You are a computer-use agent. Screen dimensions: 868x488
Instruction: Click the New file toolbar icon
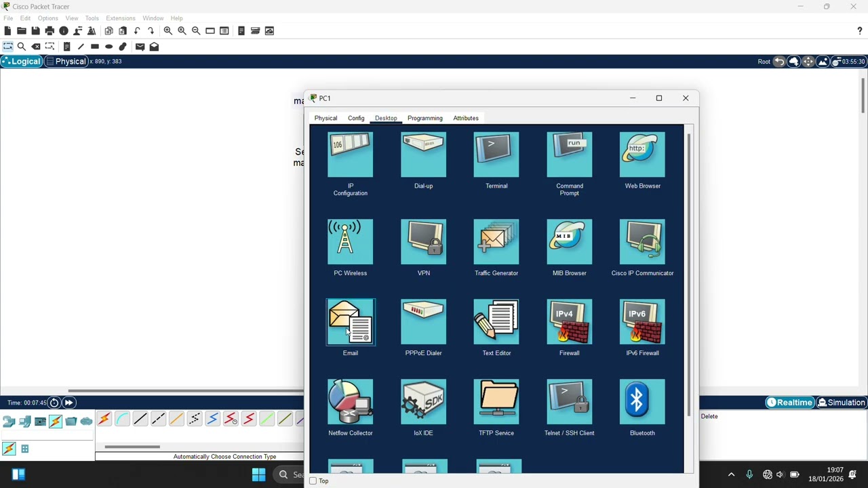(7, 30)
